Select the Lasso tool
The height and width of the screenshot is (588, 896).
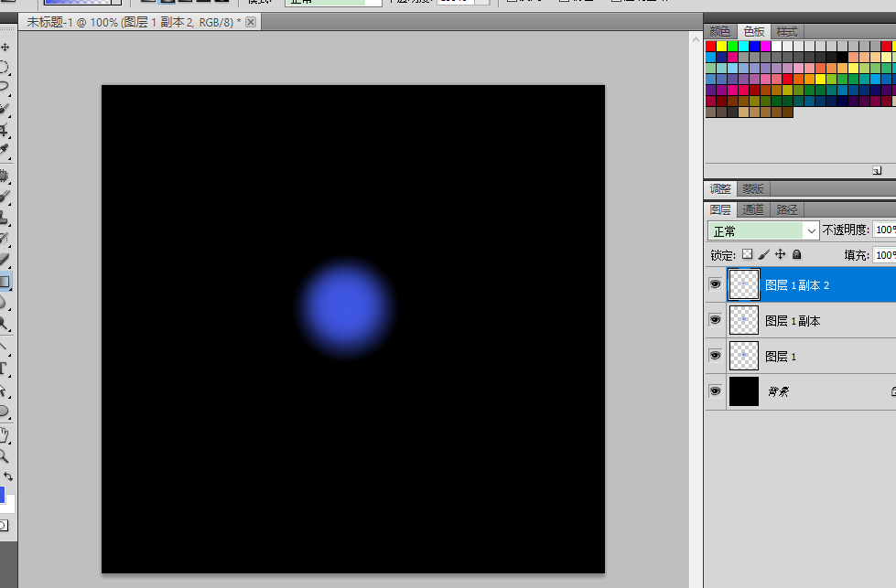[5, 87]
